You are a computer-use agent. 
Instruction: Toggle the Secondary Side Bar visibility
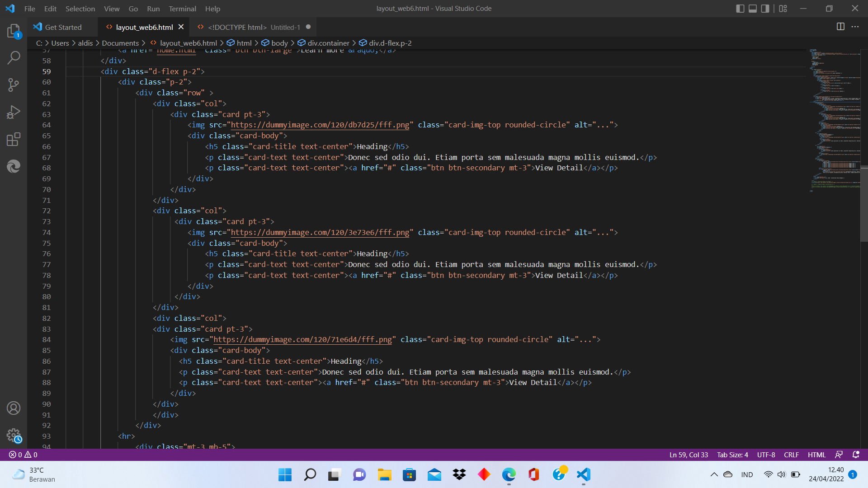(765, 8)
